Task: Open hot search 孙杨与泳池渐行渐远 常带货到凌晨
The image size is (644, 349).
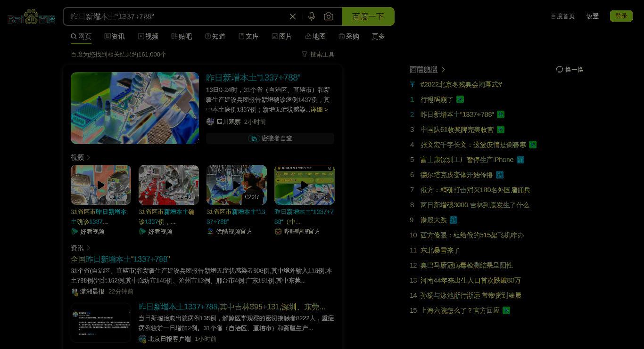Action: coord(471,295)
